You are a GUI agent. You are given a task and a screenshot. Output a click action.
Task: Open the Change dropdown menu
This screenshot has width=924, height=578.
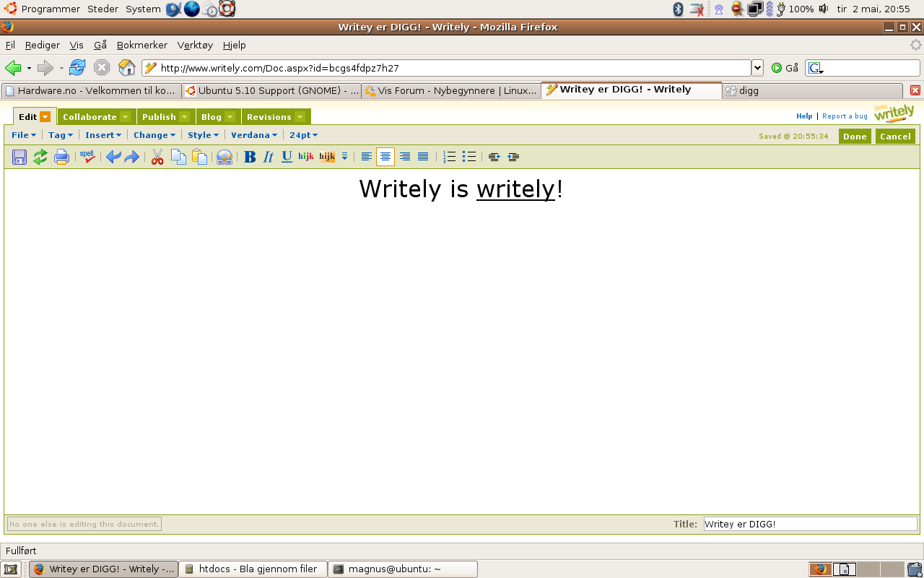[154, 135]
